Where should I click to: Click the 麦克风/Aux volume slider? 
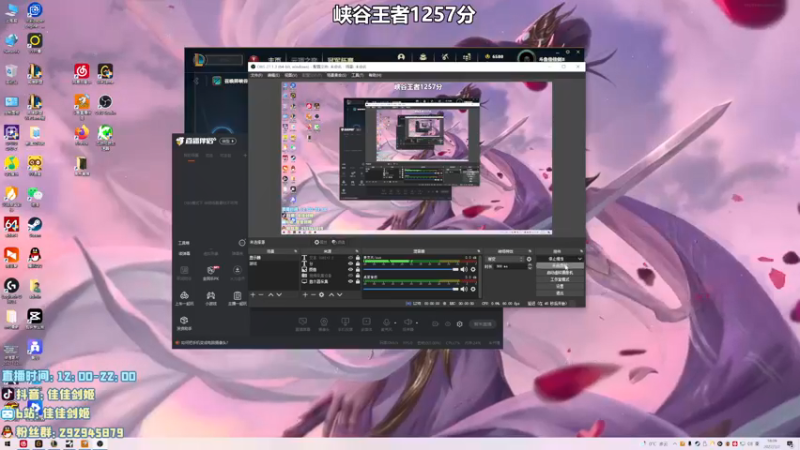click(411, 269)
